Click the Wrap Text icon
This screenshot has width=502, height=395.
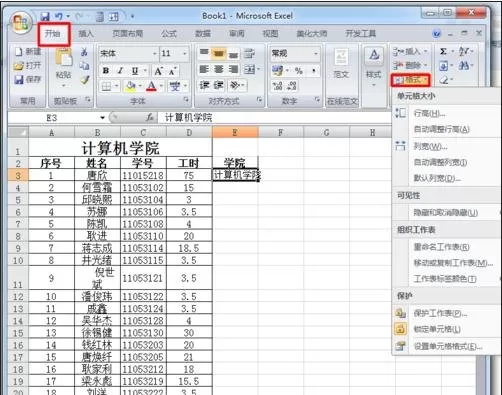(249, 53)
